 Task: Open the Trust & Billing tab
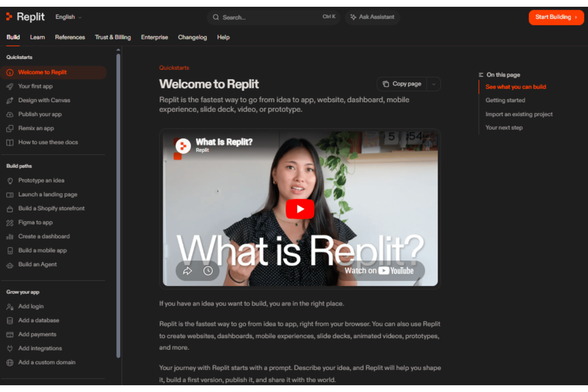(113, 37)
